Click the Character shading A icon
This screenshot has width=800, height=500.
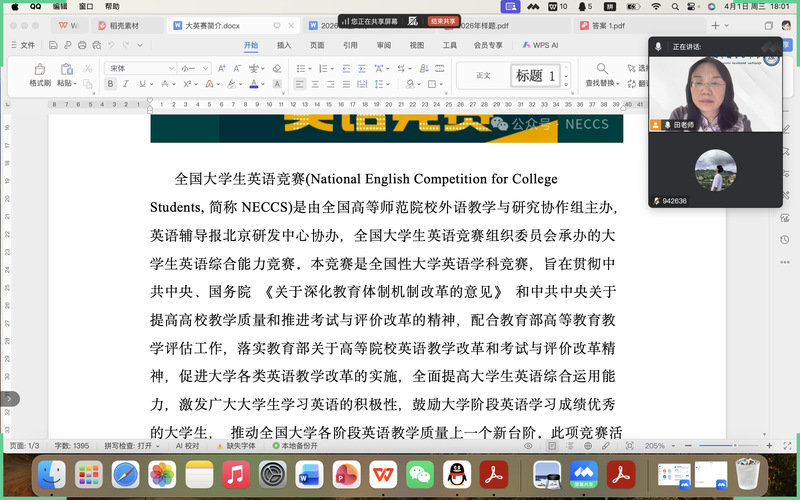click(277, 84)
